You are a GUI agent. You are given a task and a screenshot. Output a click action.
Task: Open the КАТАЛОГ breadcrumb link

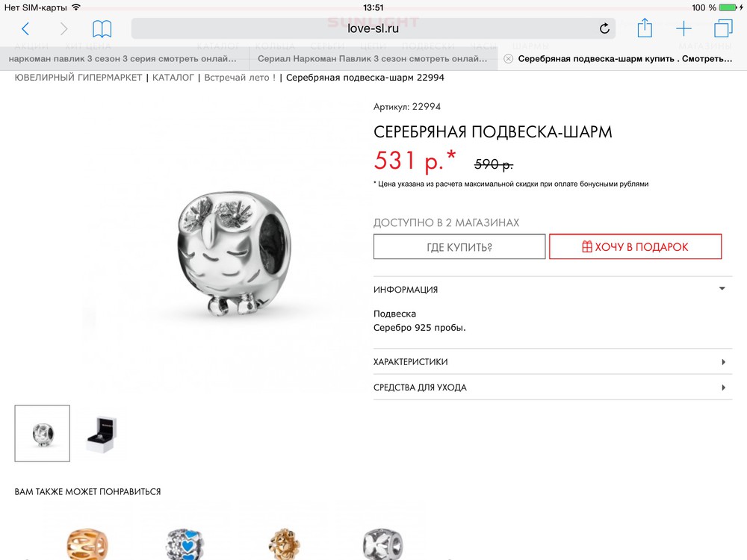click(173, 78)
